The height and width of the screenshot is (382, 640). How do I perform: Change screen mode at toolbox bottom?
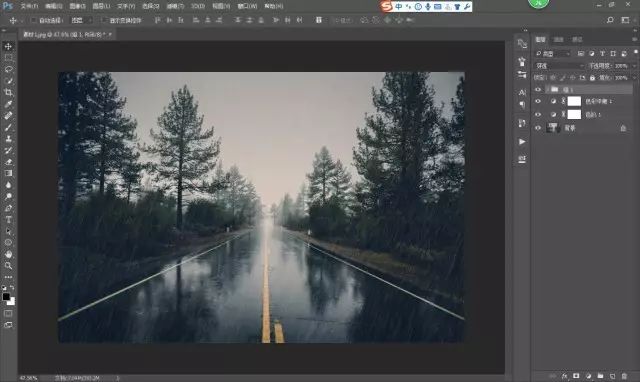pos(8,325)
